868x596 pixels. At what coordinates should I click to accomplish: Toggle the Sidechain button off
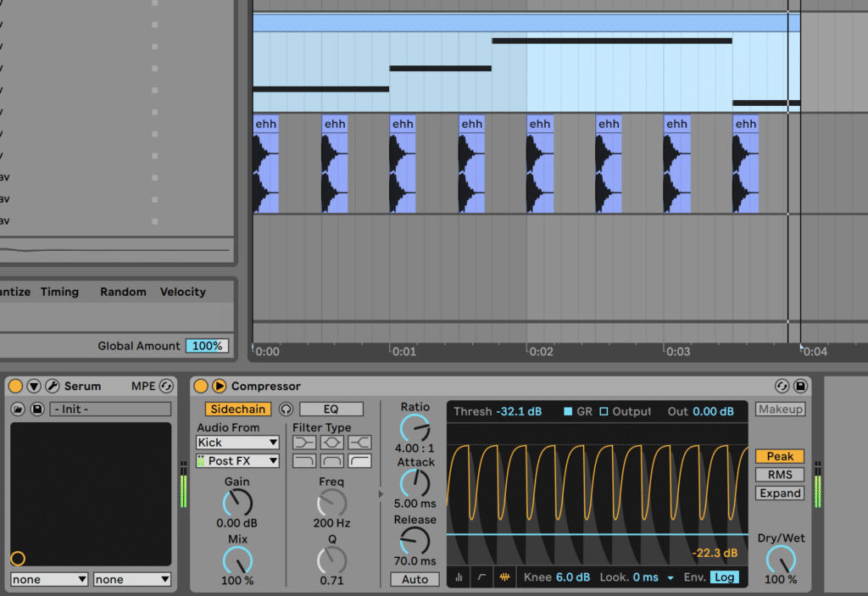tap(238, 409)
